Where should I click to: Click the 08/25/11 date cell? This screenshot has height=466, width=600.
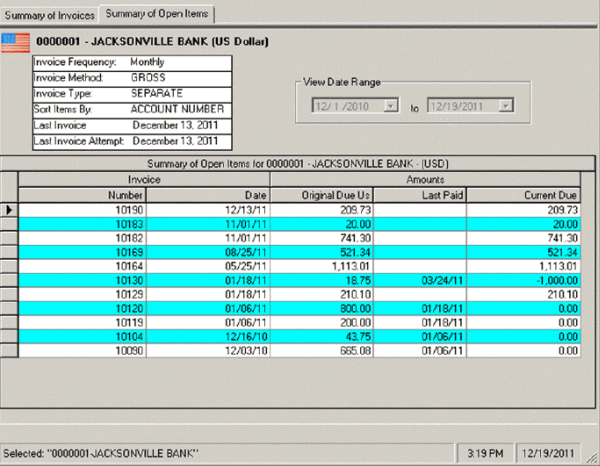click(208, 253)
